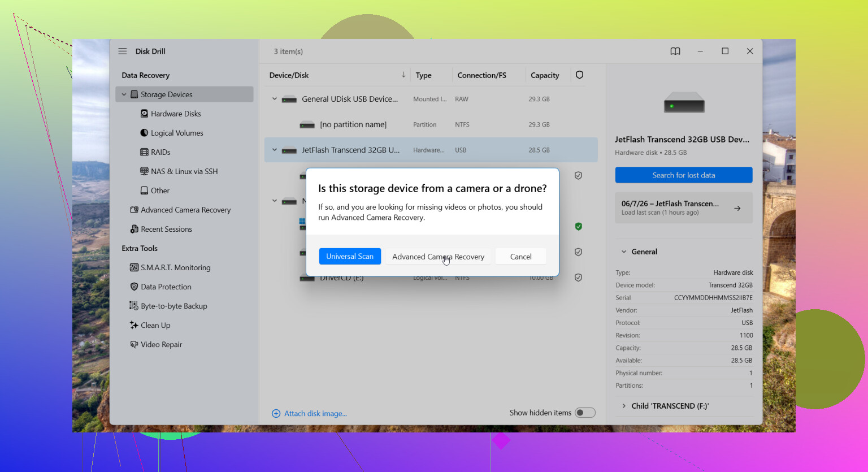
Task: Collapse the disk group partly hidden by the dialog
Action: [275, 201]
